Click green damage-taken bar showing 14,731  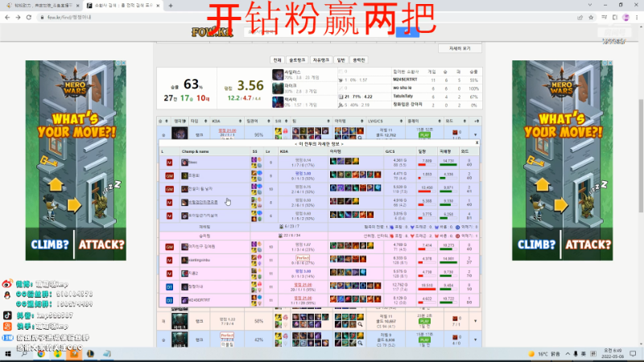[x=448, y=165]
